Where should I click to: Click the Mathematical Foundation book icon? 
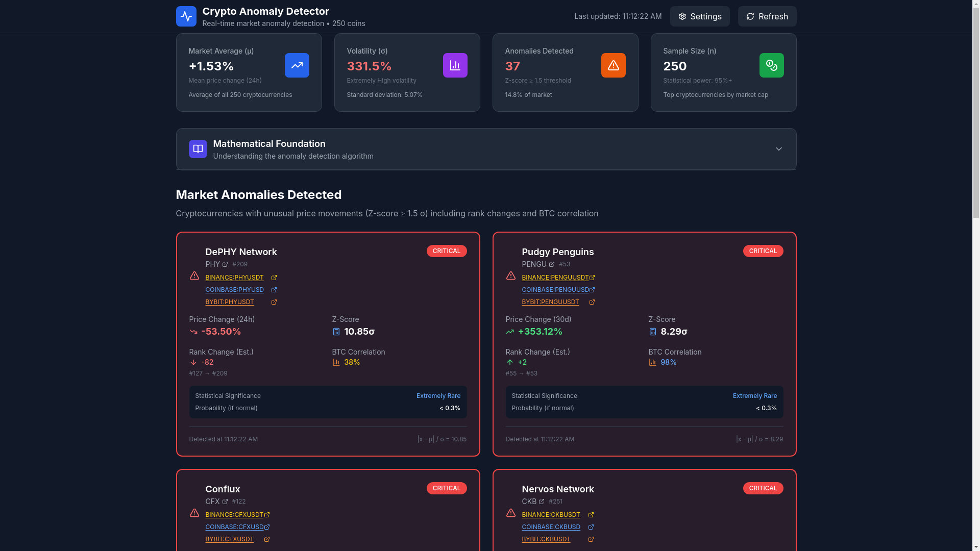[x=198, y=149]
